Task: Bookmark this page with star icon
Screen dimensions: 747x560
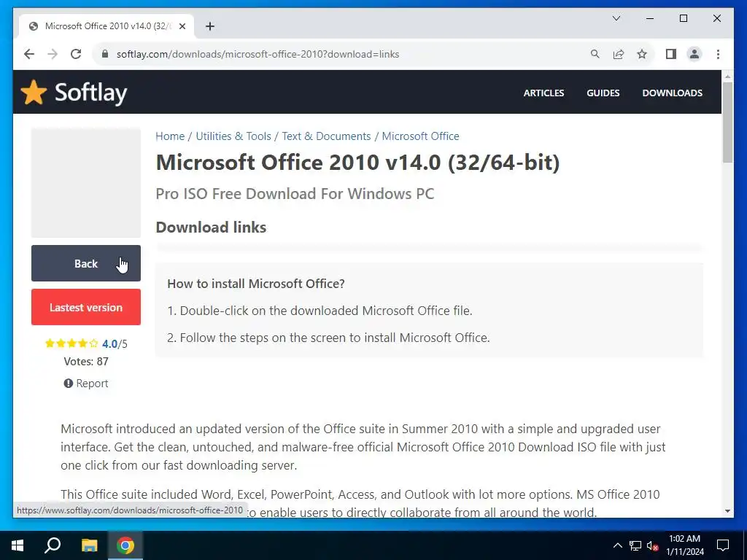Action: pyautogui.click(x=642, y=54)
